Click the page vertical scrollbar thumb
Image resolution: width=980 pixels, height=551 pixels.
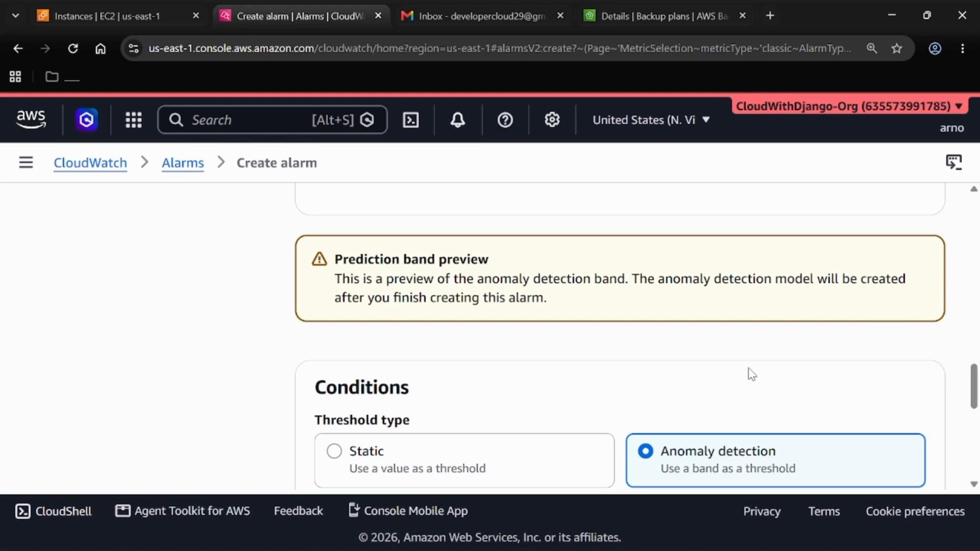coord(974,386)
